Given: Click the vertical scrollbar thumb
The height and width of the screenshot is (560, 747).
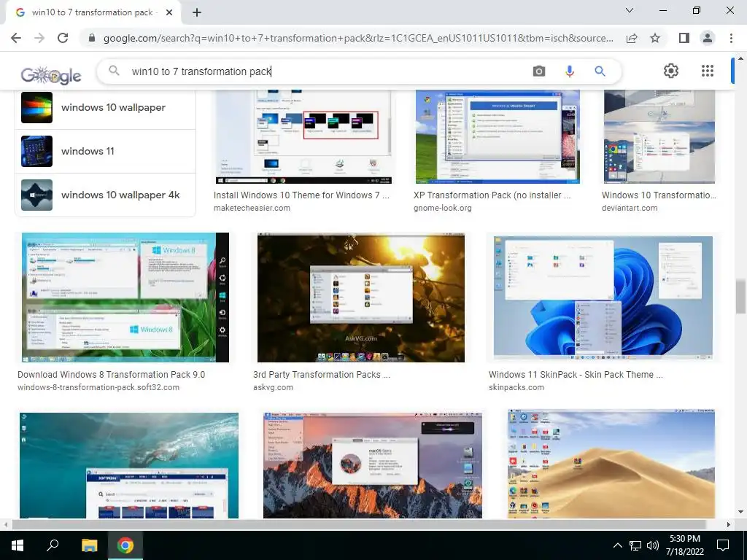Looking at the screenshot, I should coord(740,296).
